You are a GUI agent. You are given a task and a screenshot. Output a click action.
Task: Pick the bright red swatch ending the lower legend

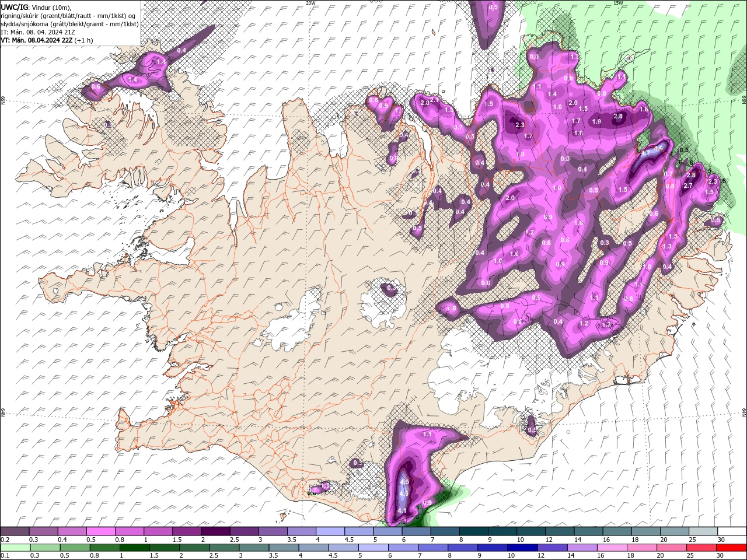732,548
